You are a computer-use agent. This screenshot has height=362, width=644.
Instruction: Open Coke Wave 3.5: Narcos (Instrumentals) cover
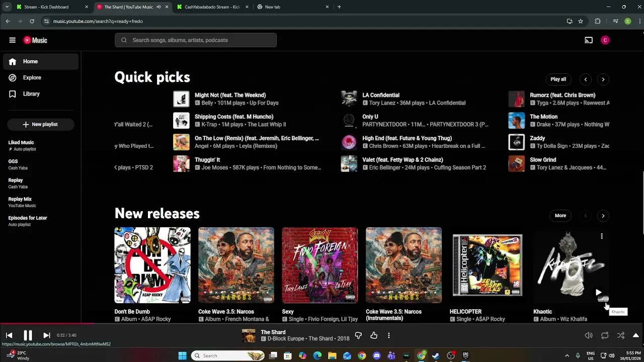pos(404,265)
